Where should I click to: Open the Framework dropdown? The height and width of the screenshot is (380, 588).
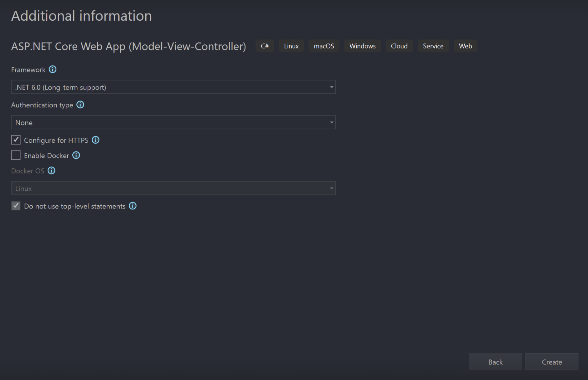[x=331, y=87]
